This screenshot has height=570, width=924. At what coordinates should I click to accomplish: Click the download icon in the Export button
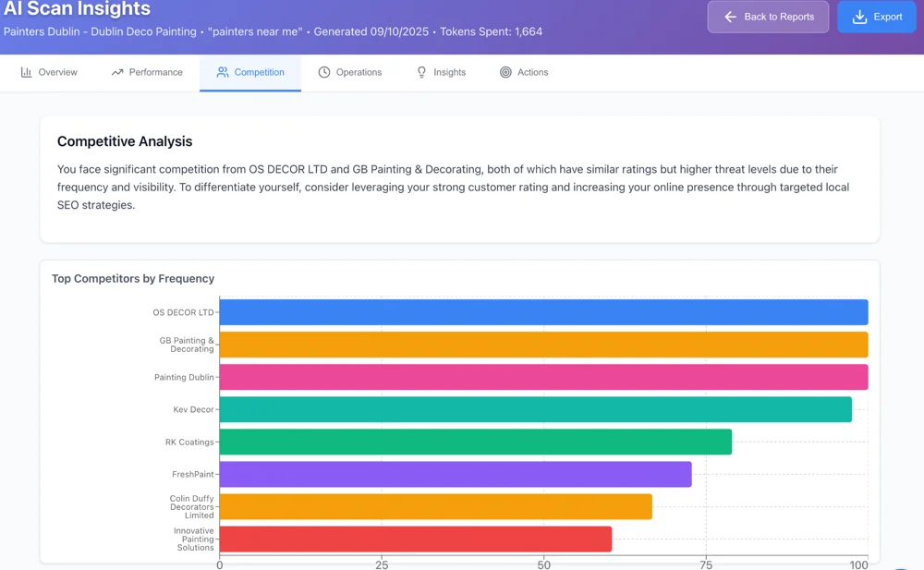point(859,17)
